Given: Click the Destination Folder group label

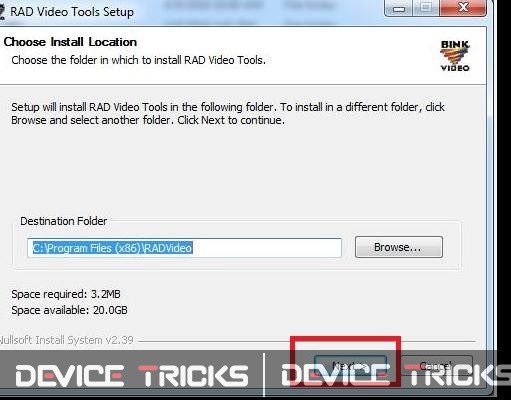Looking at the screenshot, I should 63,221.
